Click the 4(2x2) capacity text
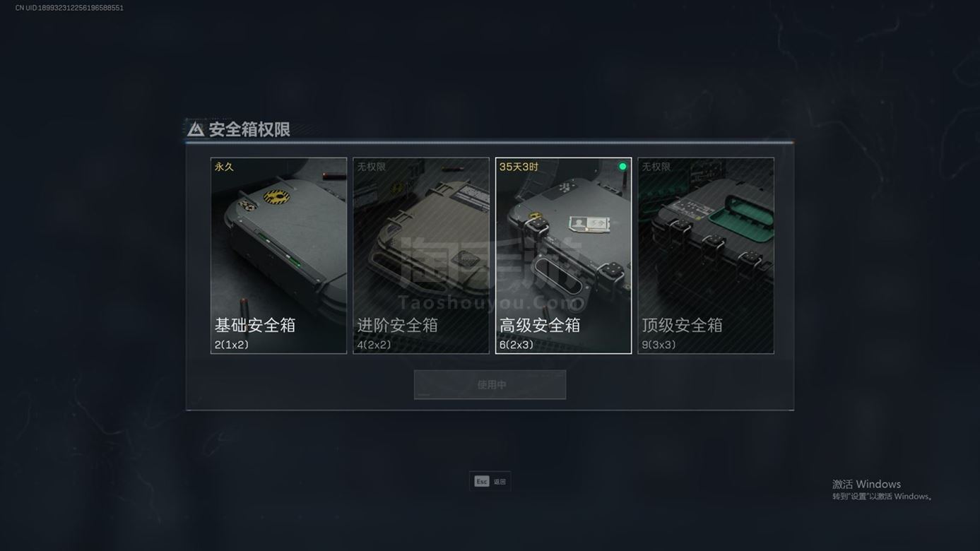The image size is (980, 551). 374,345
